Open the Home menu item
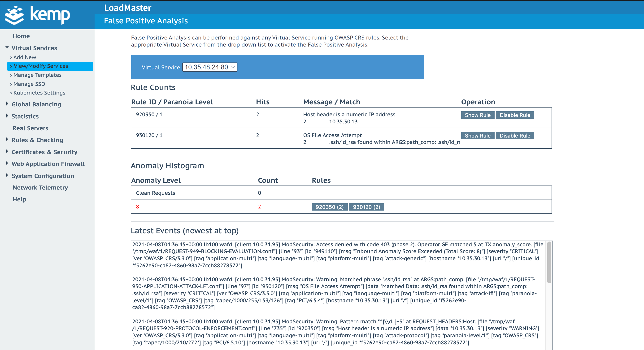 (x=21, y=36)
